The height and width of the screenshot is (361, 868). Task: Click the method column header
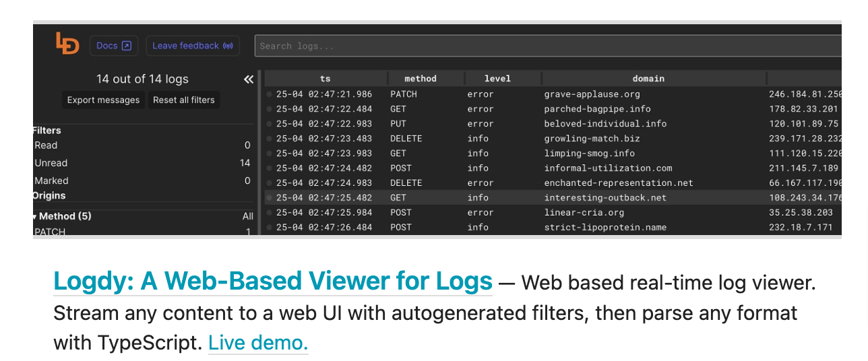(x=421, y=79)
